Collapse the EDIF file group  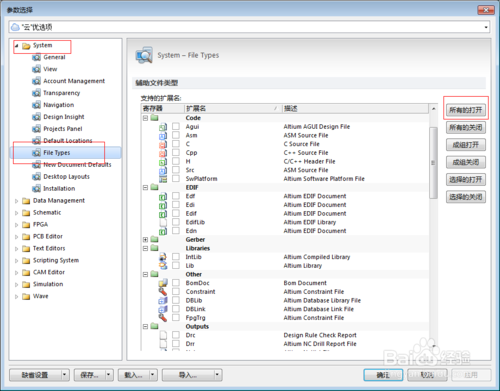click(145, 188)
